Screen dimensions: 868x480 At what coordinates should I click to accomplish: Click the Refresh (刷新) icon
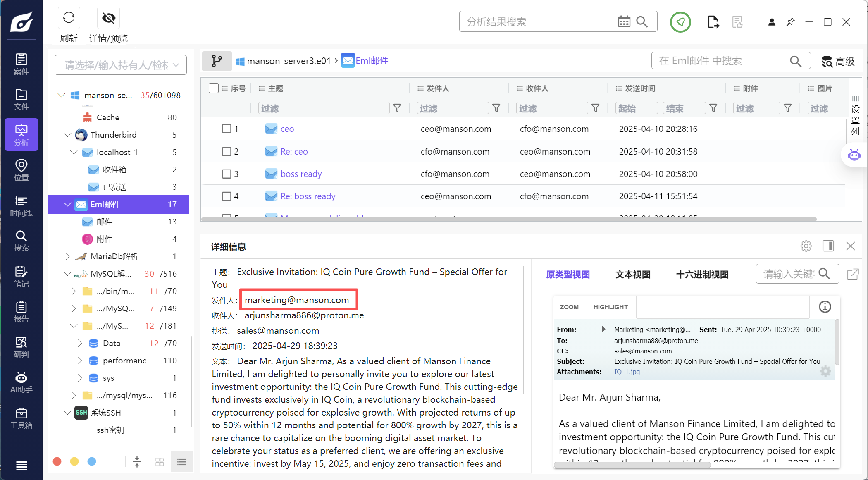[x=69, y=18]
